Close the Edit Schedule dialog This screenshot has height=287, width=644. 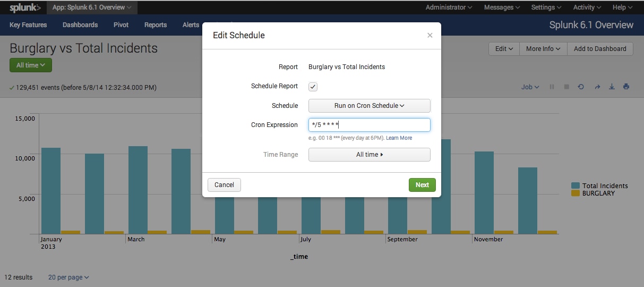coord(430,35)
